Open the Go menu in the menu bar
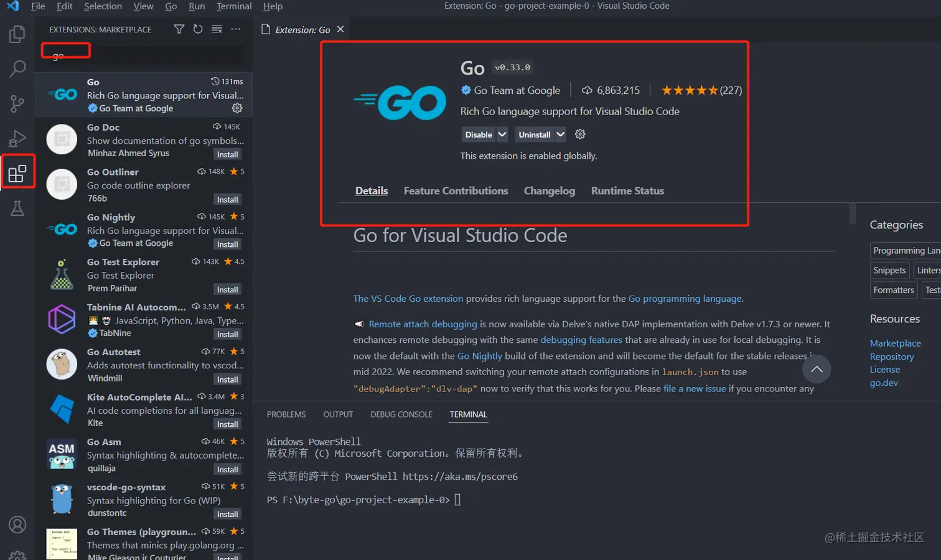 [171, 6]
